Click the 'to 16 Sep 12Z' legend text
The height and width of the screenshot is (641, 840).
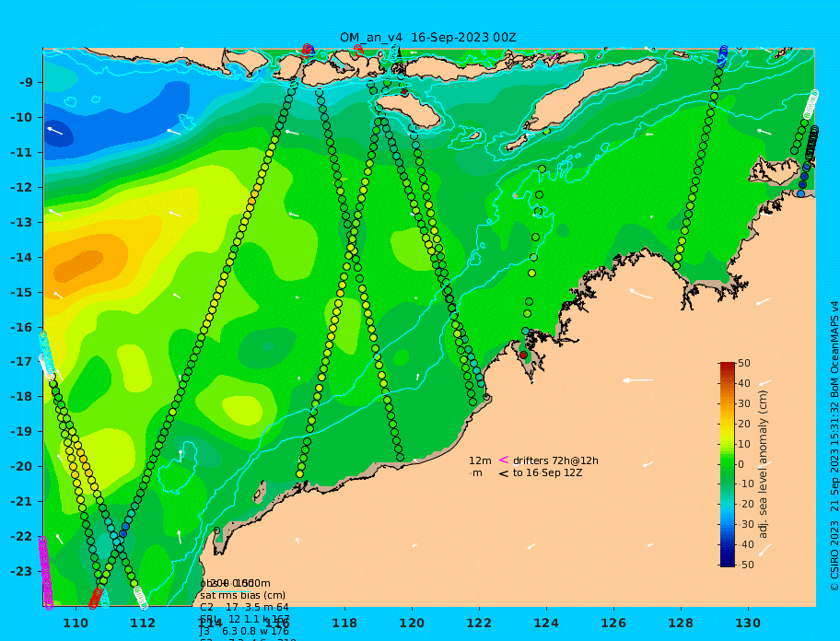[x=547, y=472]
